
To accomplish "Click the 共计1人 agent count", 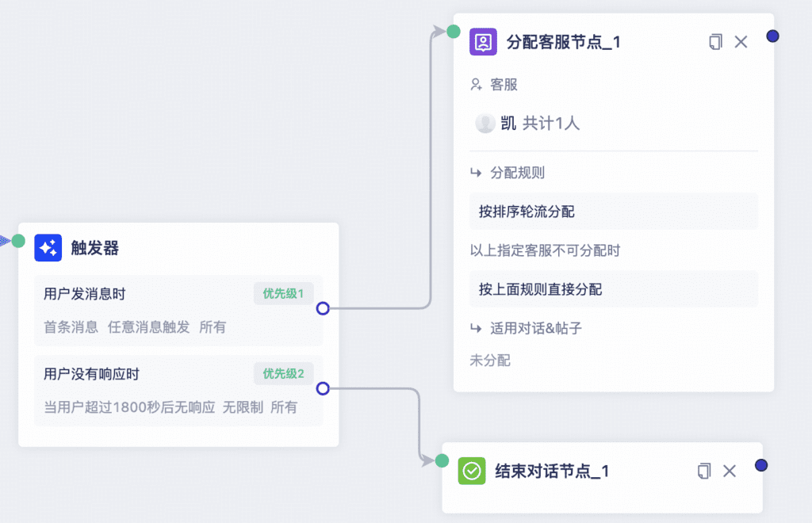I will 551,123.
